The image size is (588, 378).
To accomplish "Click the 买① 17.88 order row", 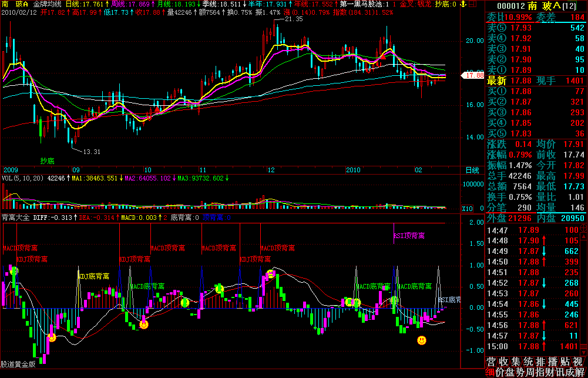I will click(536, 91).
